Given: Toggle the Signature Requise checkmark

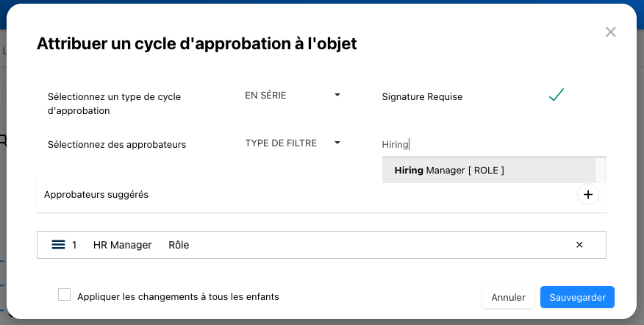Looking at the screenshot, I should tap(557, 96).
